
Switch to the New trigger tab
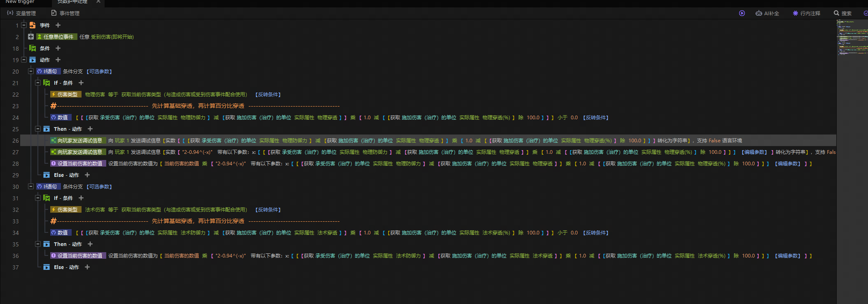[20, 2]
